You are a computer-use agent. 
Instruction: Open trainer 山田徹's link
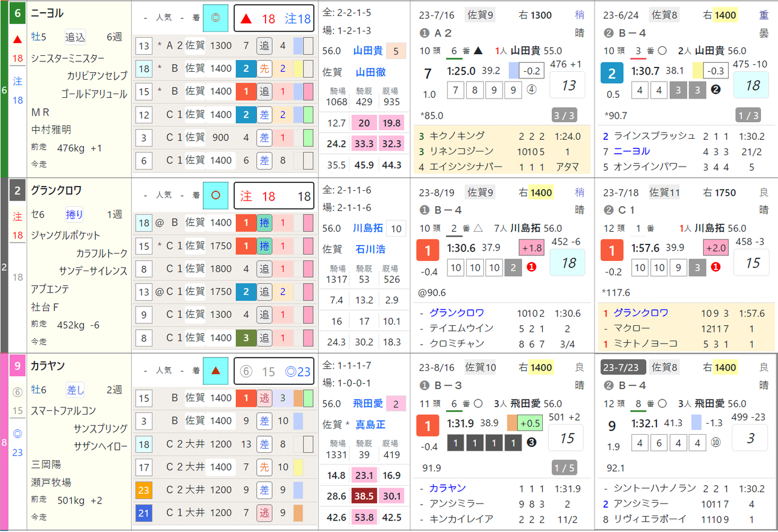point(371,72)
